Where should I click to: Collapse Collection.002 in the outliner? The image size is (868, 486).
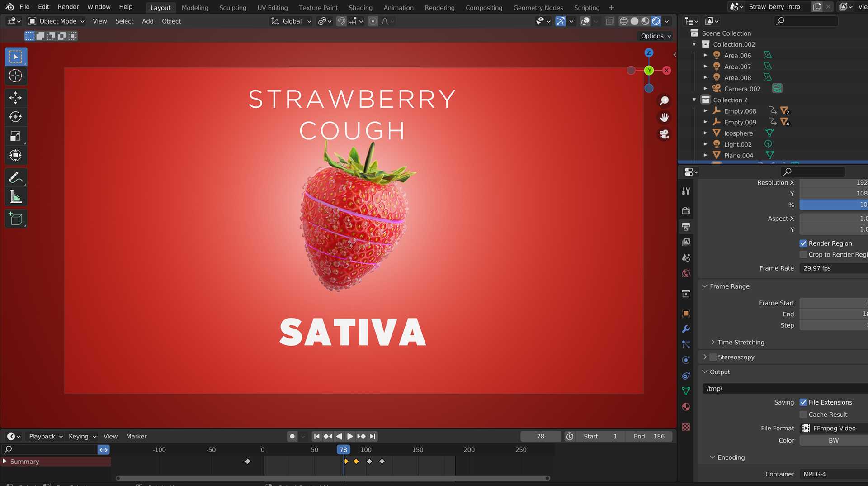694,44
